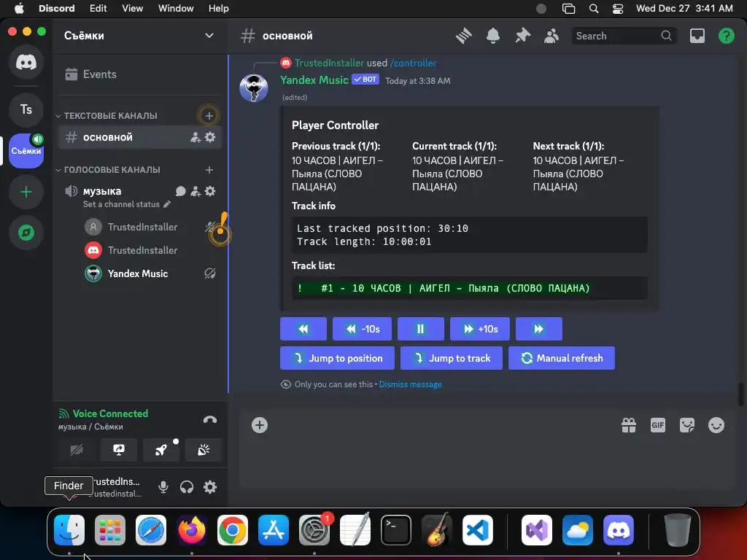The height and width of the screenshot is (560, 747).
Task: Open Terminal from the Dock
Action: point(396,530)
